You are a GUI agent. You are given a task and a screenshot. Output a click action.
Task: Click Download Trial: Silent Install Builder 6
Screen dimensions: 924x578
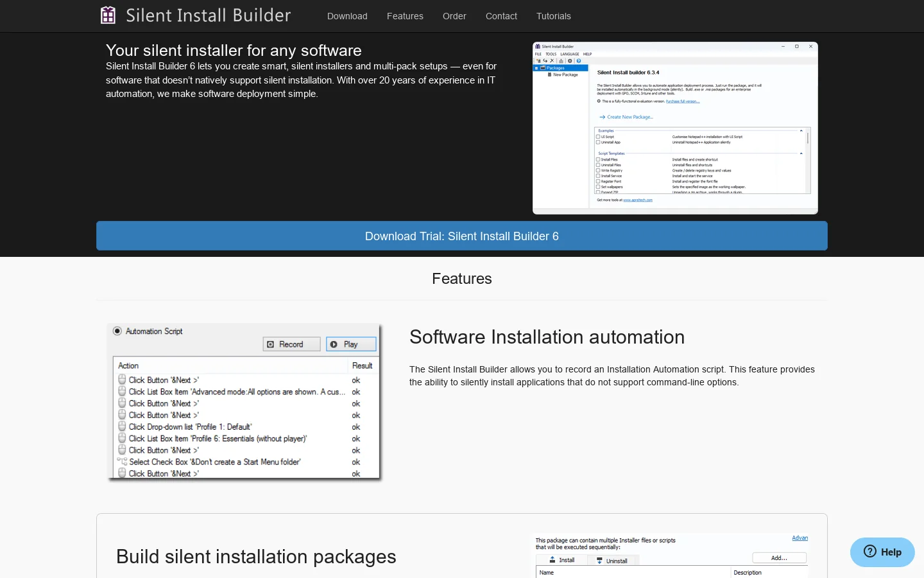pos(462,236)
